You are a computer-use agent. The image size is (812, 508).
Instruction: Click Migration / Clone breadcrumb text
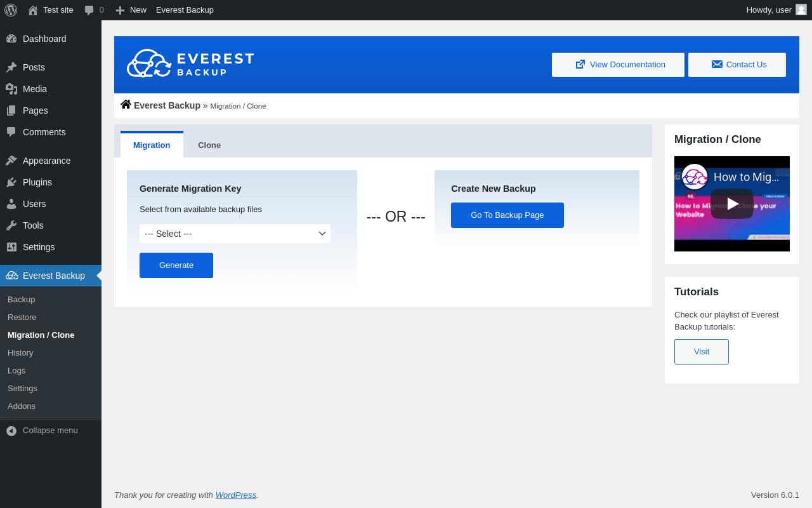[238, 106]
